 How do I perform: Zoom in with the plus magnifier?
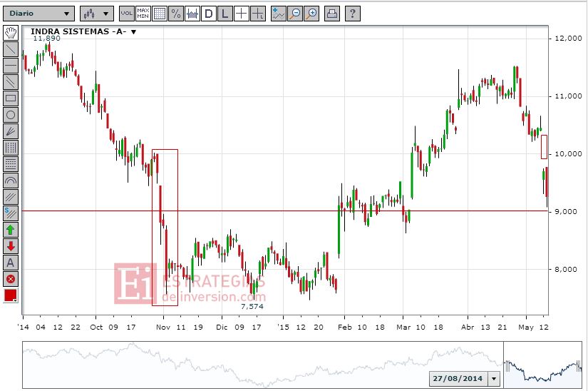pyautogui.click(x=311, y=14)
